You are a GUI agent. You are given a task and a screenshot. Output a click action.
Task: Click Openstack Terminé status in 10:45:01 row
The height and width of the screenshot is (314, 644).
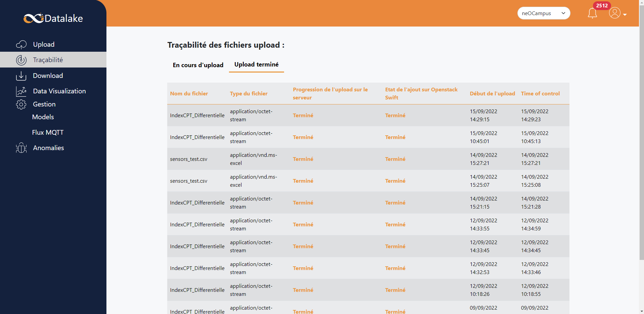click(395, 137)
